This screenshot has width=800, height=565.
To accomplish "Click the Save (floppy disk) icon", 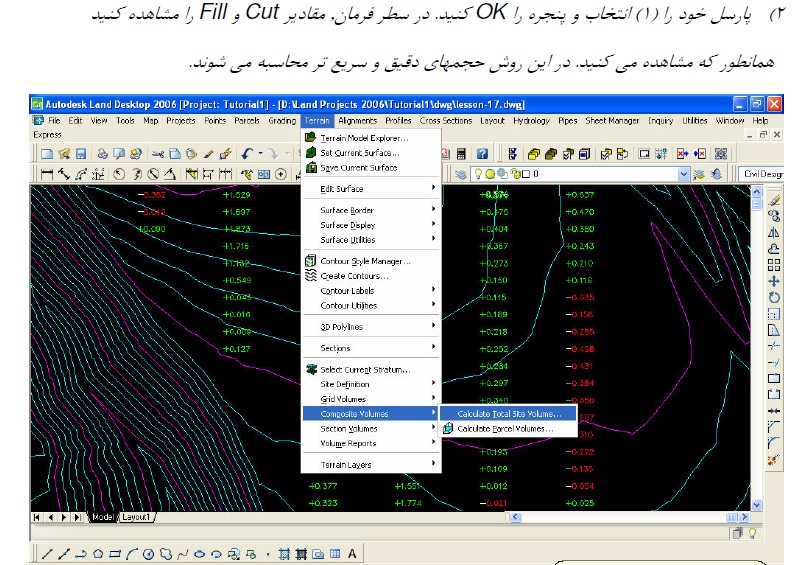I will [x=81, y=154].
